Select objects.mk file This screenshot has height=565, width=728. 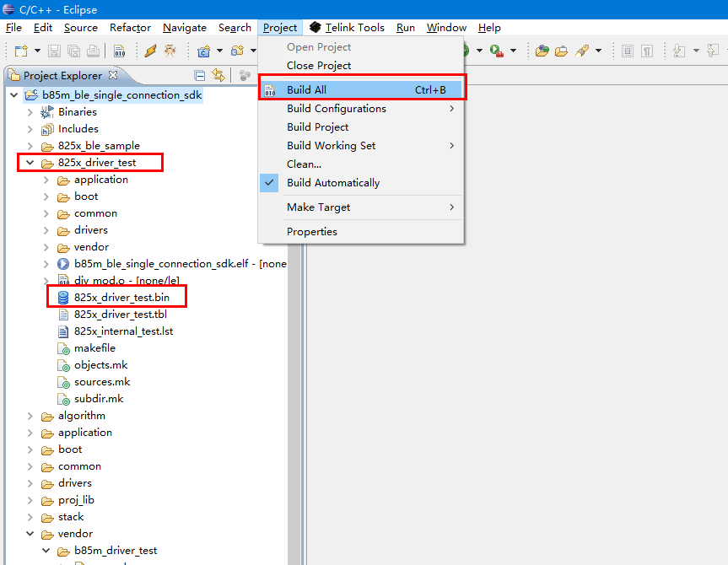pos(93,365)
